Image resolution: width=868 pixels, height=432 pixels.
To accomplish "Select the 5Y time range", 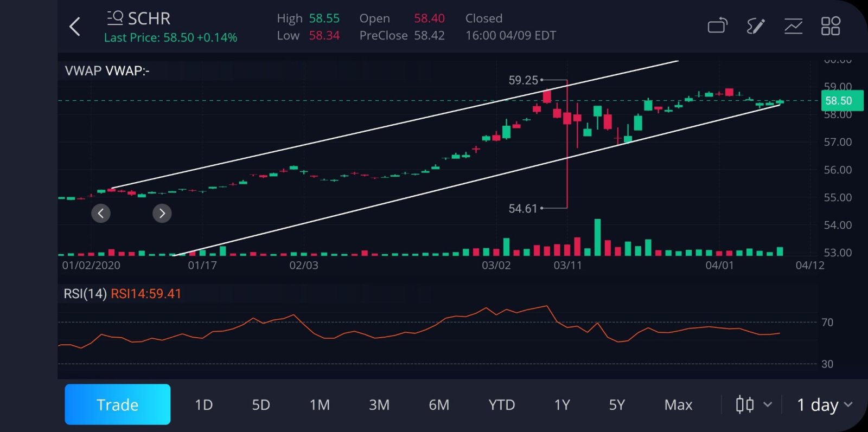I will click(x=617, y=405).
